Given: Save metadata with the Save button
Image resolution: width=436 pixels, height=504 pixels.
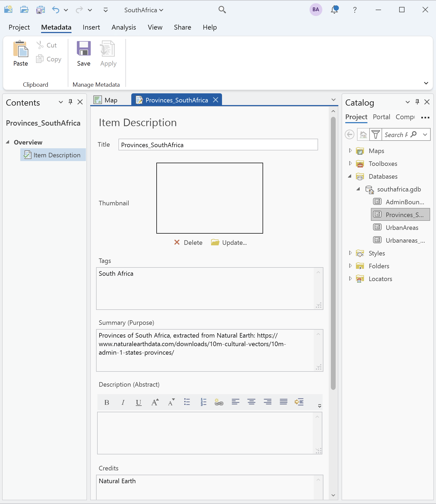Looking at the screenshot, I should pyautogui.click(x=84, y=53).
